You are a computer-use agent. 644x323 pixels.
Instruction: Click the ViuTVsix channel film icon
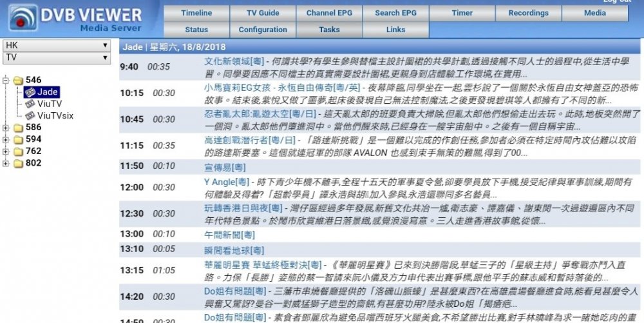click(30, 115)
